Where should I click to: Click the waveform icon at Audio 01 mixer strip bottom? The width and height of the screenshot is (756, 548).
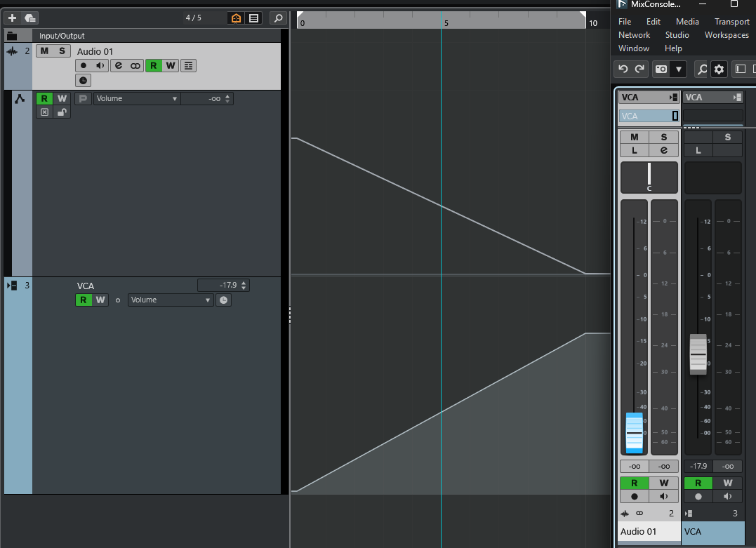625,514
